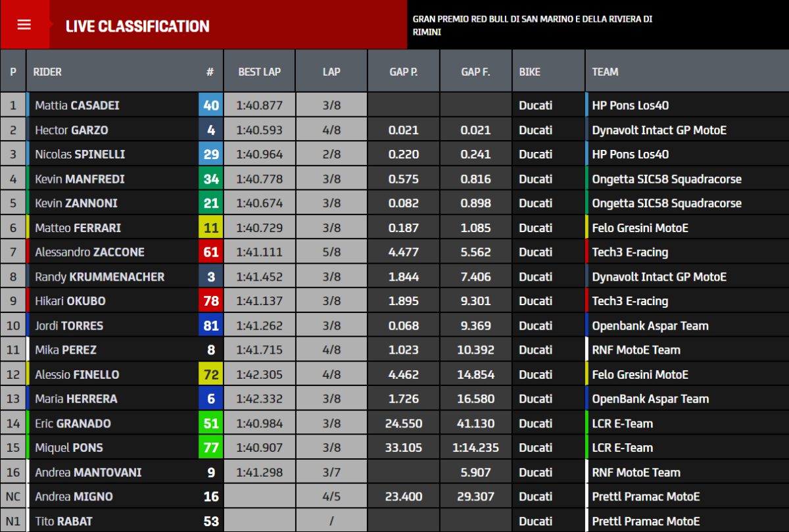Click the Gran Premio Red Bull event title
789x532 pixels.
pos(531,25)
